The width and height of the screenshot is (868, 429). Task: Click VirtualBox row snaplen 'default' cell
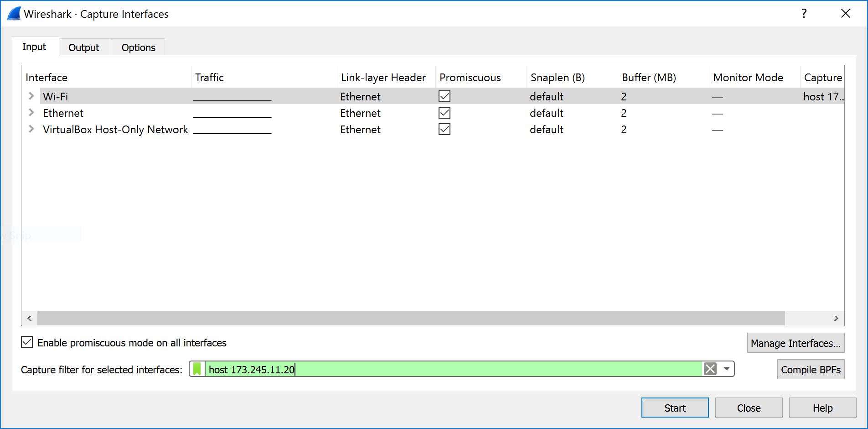click(546, 129)
